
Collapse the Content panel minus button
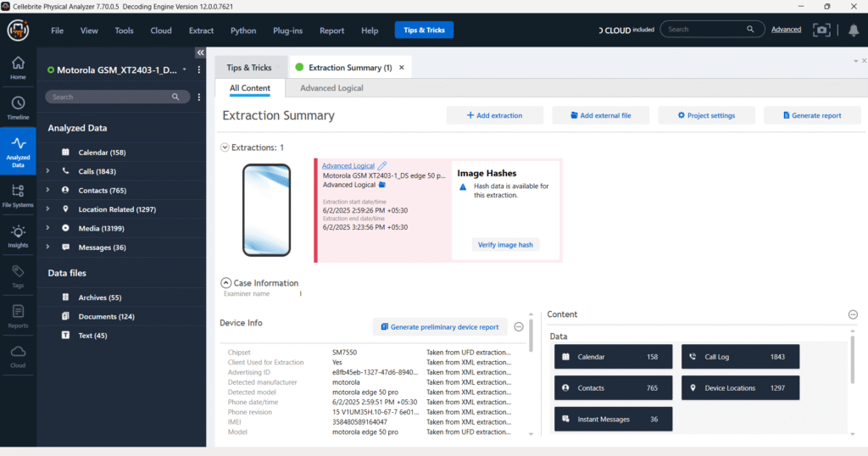click(x=853, y=314)
